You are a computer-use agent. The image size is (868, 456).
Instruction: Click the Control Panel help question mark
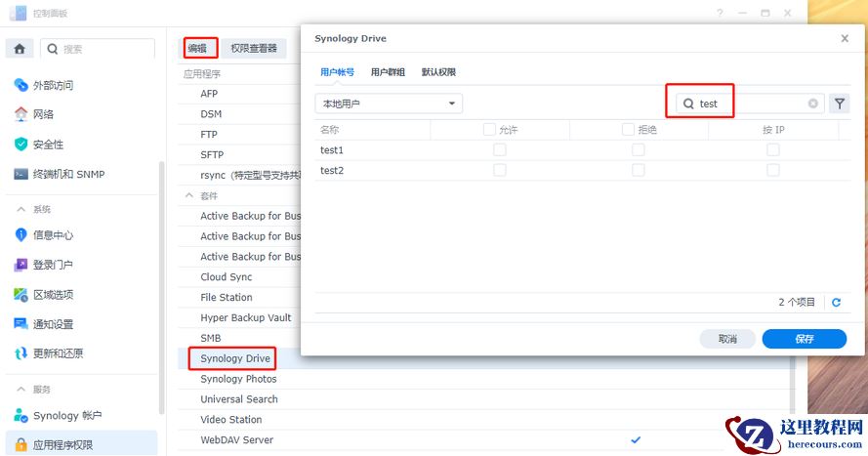(x=720, y=13)
